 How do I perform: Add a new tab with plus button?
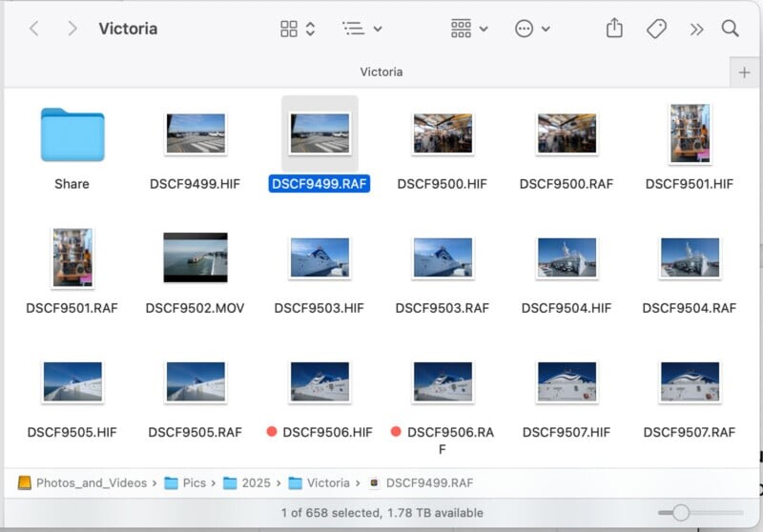pyautogui.click(x=745, y=72)
